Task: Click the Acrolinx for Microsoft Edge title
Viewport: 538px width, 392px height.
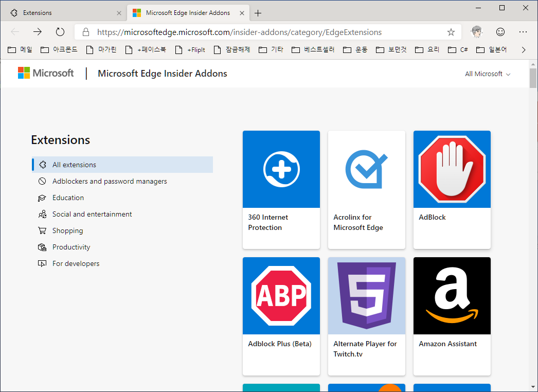Action: coord(358,222)
